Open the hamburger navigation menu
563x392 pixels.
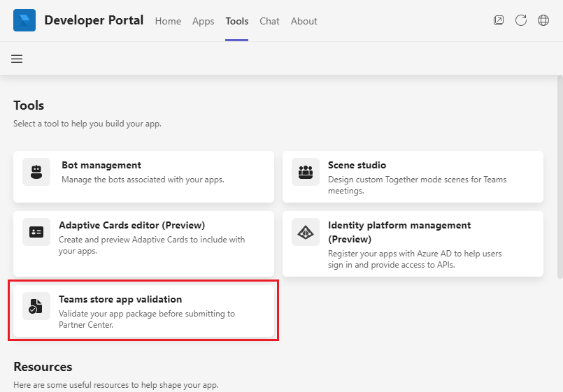click(17, 59)
